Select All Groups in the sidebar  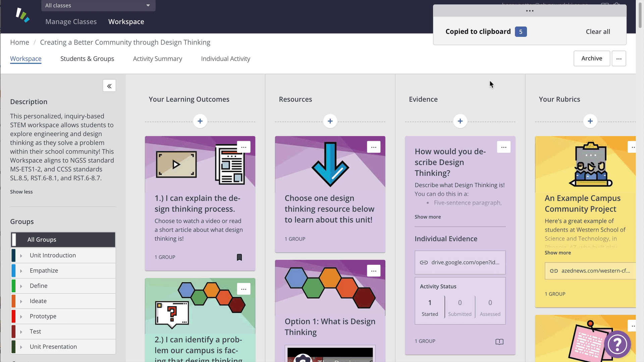click(63, 240)
